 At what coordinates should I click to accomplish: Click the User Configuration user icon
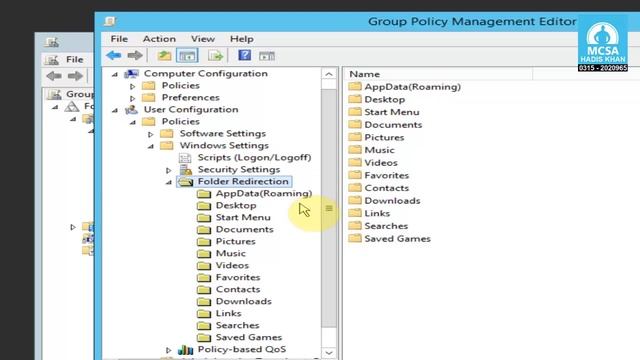click(131, 109)
